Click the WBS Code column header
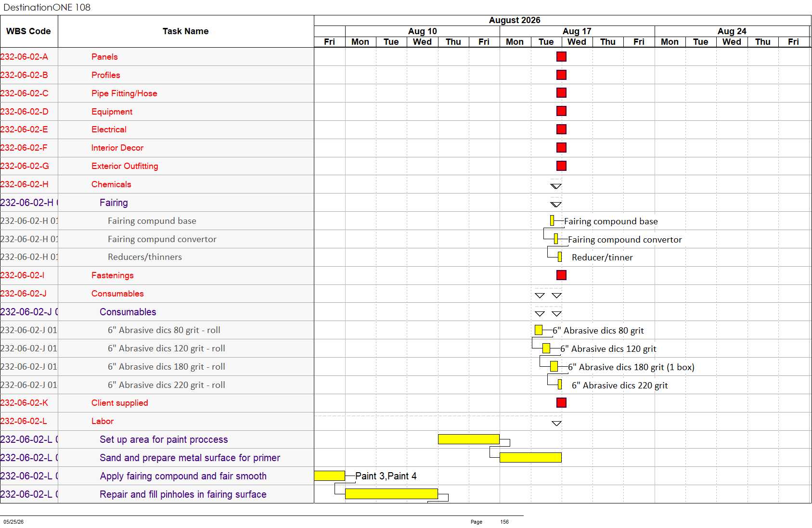 coord(29,31)
